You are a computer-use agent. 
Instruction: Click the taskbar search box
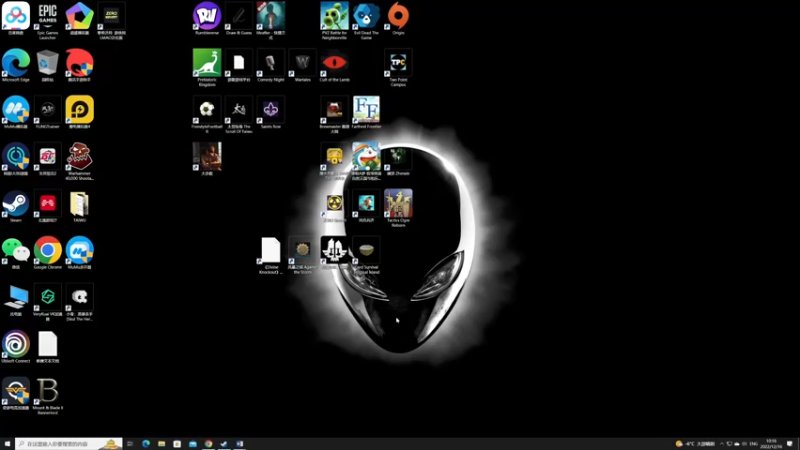point(68,444)
